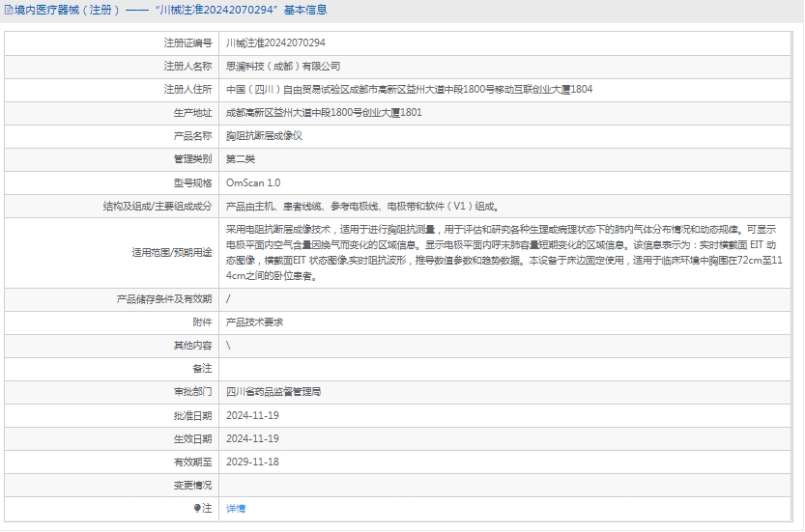Click registrant name 思澜科技（成都）有限公司
The width and height of the screenshot is (805, 532).
click(283, 67)
